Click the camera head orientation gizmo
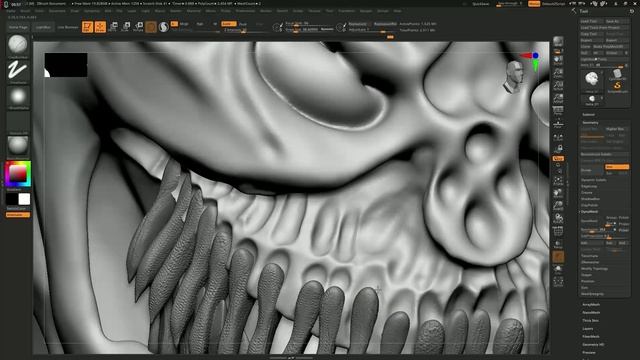This screenshot has height=360, width=640. tap(514, 77)
